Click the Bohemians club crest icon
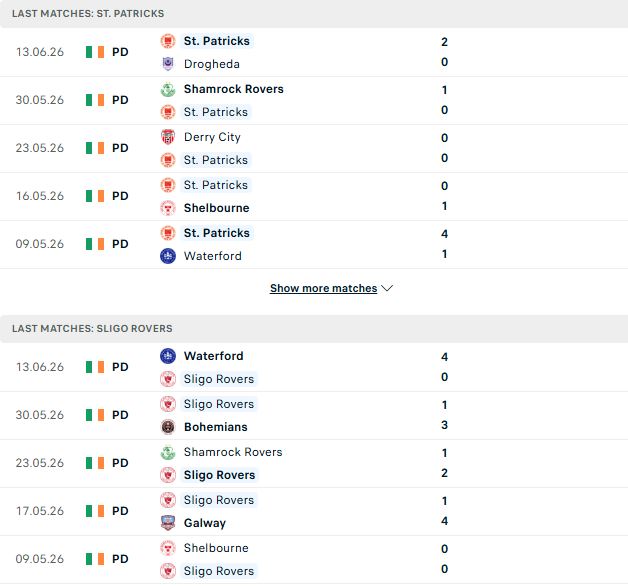Viewport: 628px width, 586px height. [x=168, y=427]
